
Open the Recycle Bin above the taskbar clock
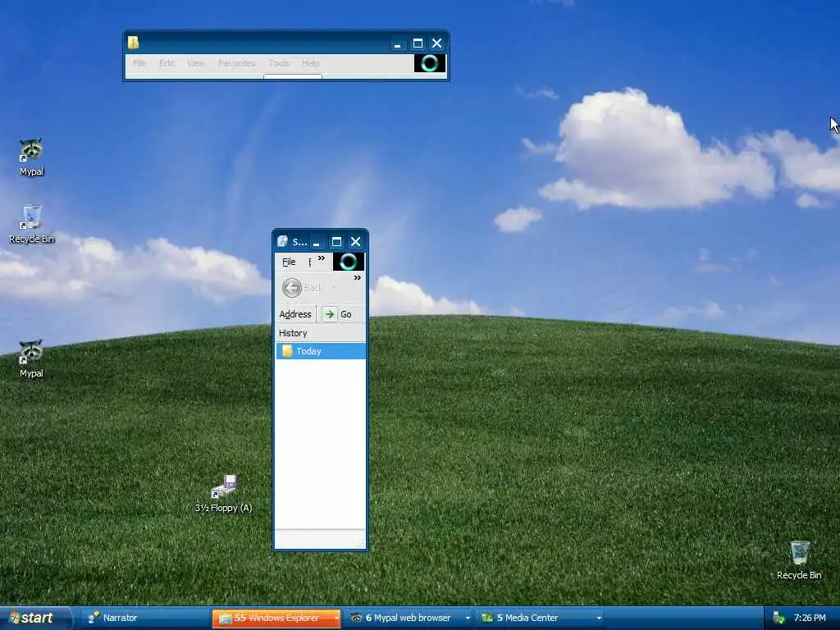point(799,560)
